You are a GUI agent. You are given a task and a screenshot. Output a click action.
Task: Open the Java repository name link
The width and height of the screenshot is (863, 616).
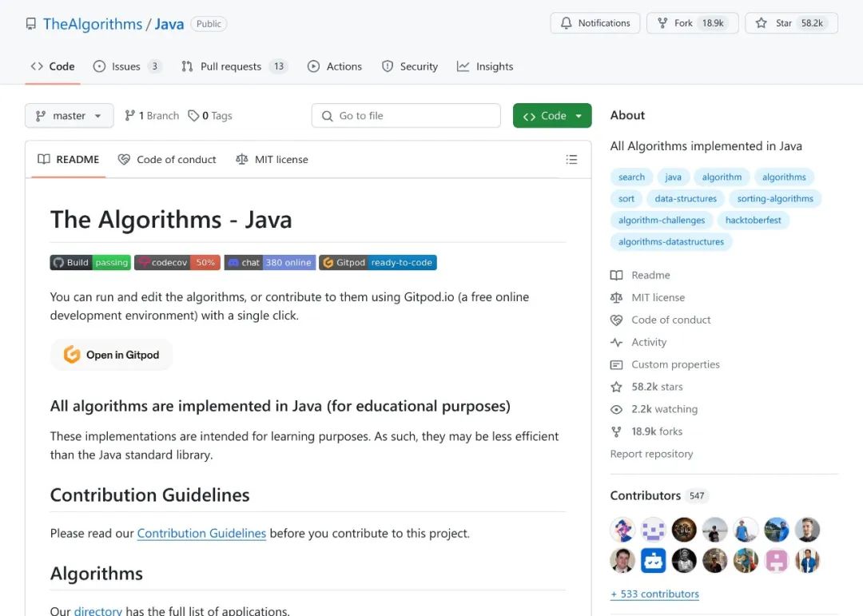click(169, 24)
